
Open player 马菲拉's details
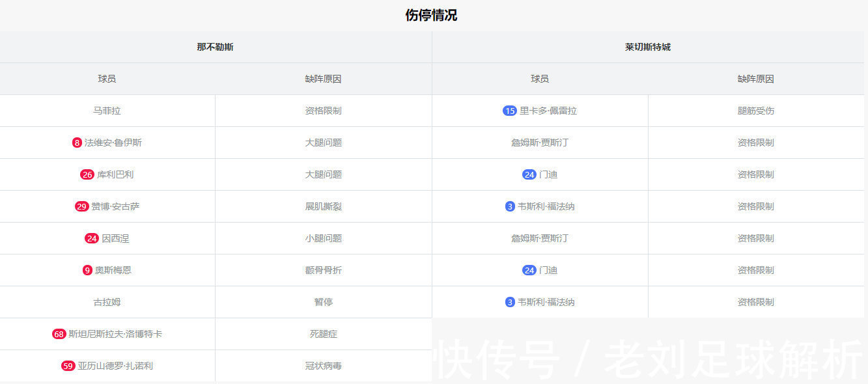[x=108, y=111]
